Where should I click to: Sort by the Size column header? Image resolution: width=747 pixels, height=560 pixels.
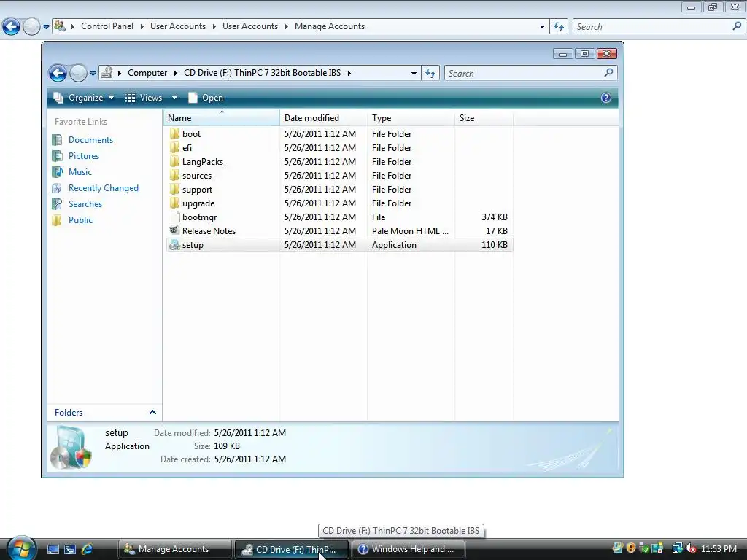point(484,117)
